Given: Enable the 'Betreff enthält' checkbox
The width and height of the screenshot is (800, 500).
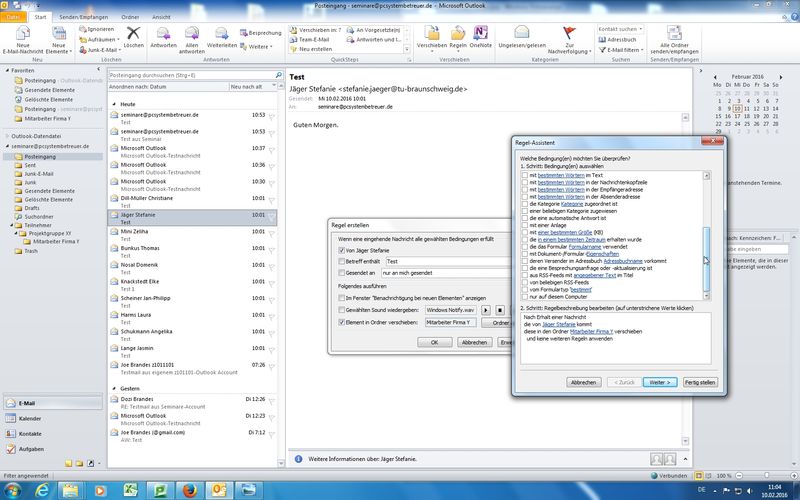Looking at the screenshot, I should (341, 261).
